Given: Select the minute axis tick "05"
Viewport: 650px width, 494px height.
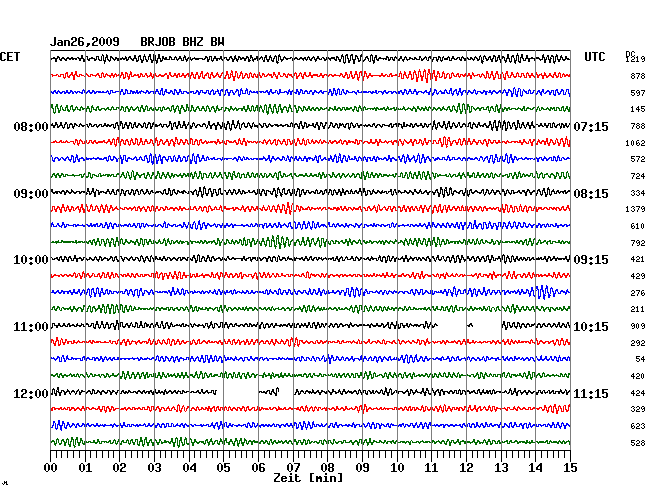Looking at the screenshot, I should tap(223, 468).
